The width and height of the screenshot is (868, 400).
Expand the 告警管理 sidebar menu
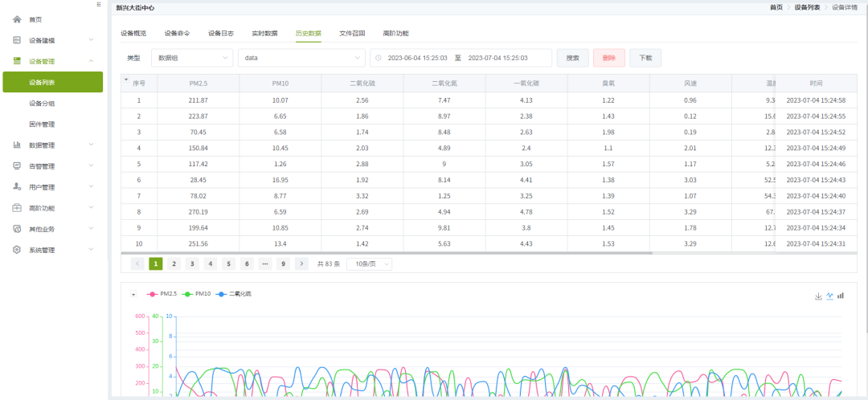(x=52, y=166)
